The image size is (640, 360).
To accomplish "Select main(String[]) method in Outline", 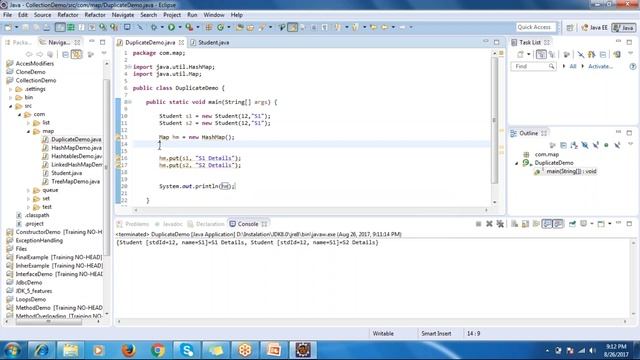I will [x=571, y=171].
